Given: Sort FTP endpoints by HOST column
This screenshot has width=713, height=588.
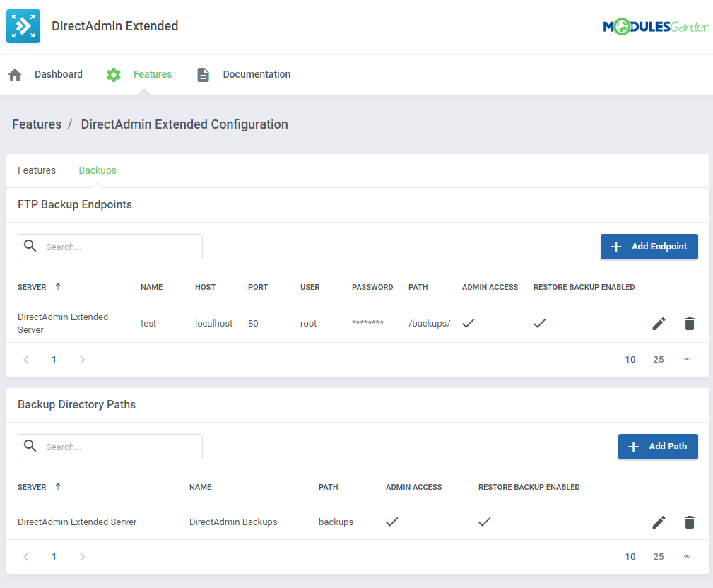Looking at the screenshot, I should pyautogui.click(x=205, y=287).
